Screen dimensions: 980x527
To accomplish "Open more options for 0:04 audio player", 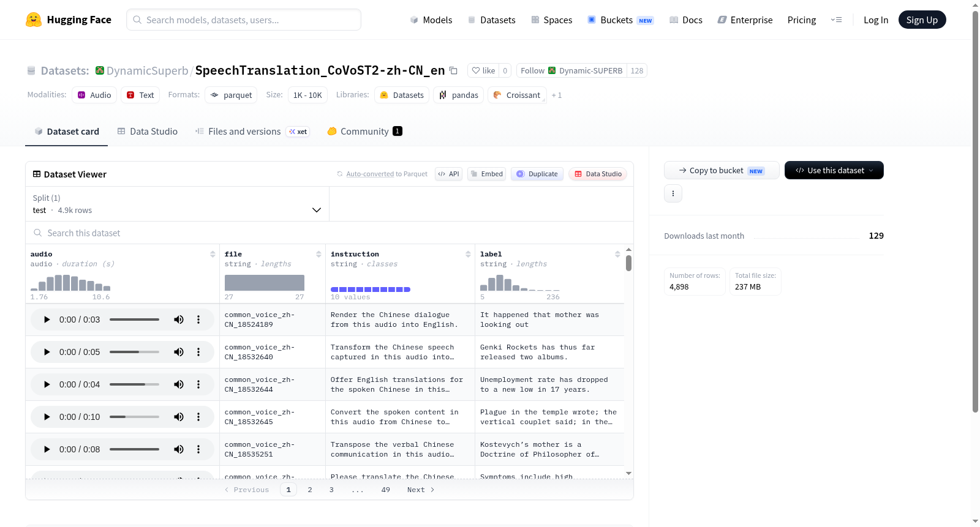I will coord(198,384).
